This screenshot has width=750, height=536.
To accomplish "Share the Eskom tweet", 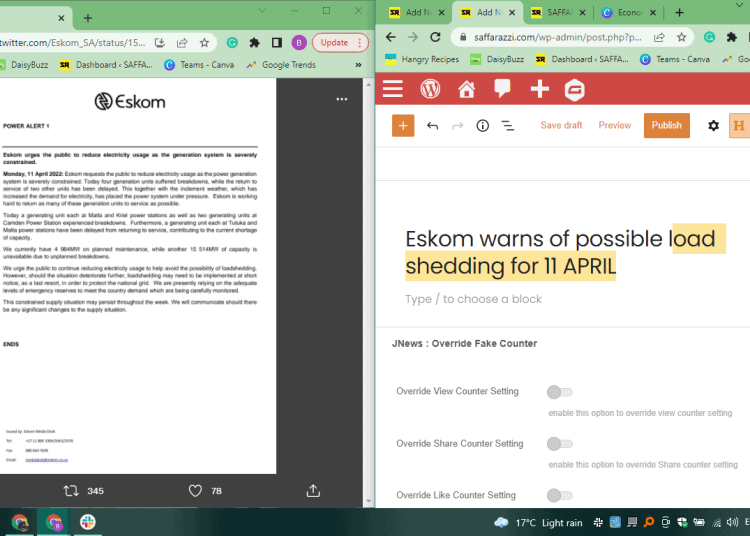I will pos(313,491).
